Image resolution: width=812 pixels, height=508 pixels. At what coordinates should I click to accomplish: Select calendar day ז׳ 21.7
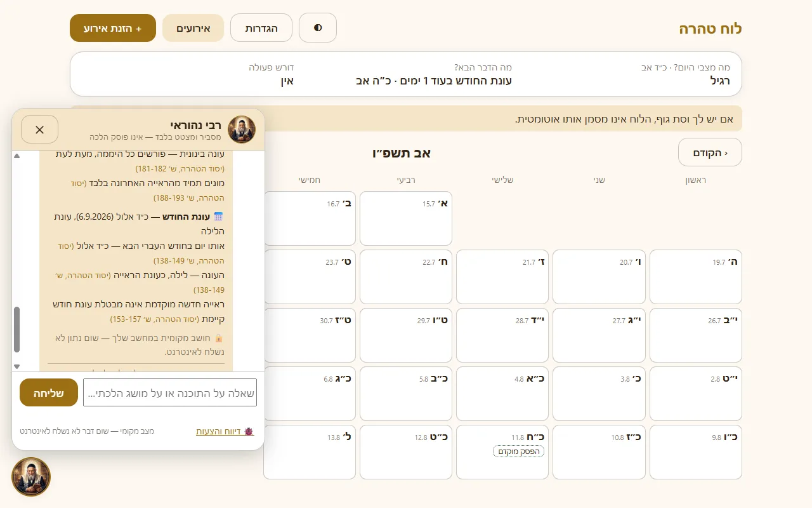coord(502,277)
